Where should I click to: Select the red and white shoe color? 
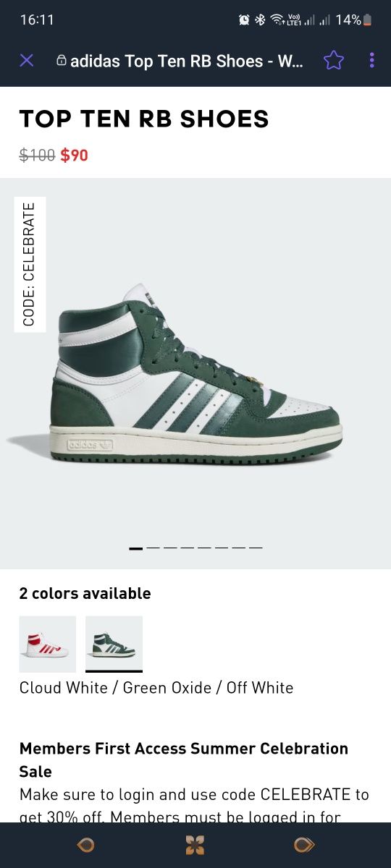coord(48,644)
